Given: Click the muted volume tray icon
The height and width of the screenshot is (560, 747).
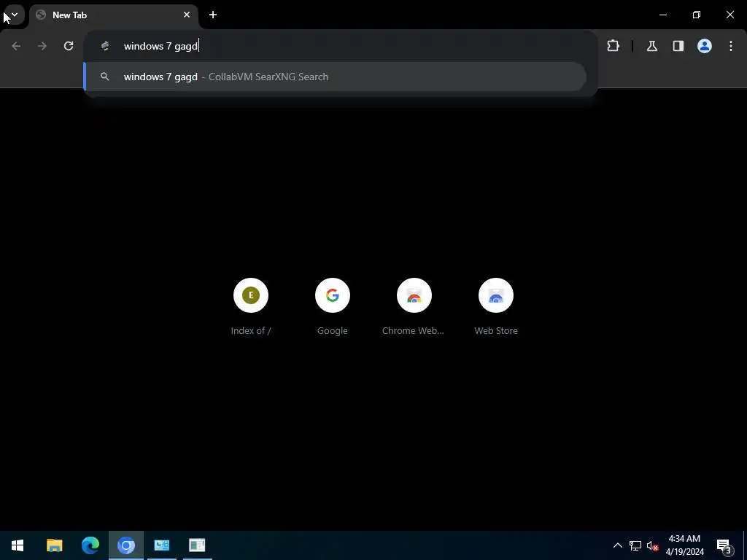Looking at the screenshot, I should point(652,545).
